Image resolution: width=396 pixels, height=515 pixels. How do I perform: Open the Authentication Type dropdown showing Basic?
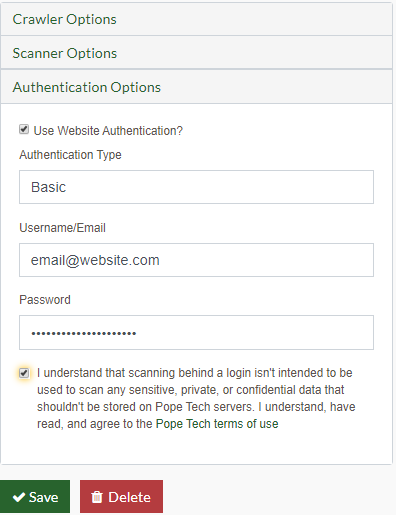[196, 187]
